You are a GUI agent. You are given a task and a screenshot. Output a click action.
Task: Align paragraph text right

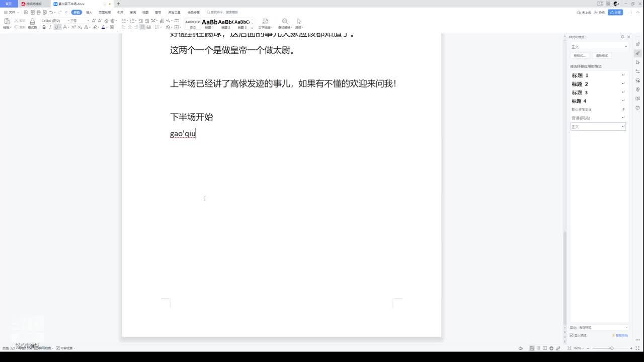tap(136, 27)
